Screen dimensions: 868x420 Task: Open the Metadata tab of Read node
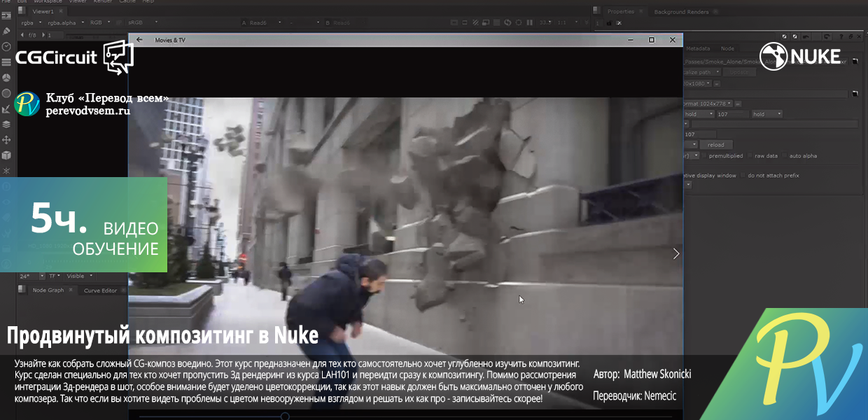(698, 48)
